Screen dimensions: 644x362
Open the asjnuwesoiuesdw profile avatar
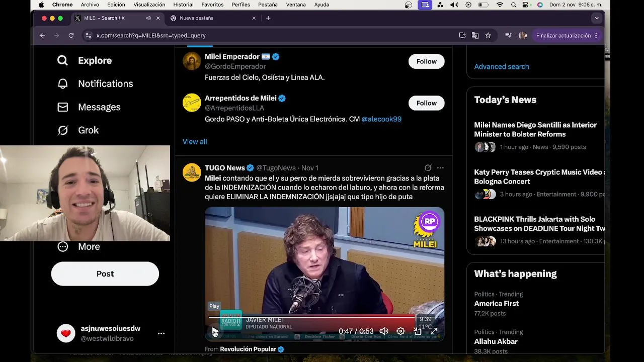point(66,333)
